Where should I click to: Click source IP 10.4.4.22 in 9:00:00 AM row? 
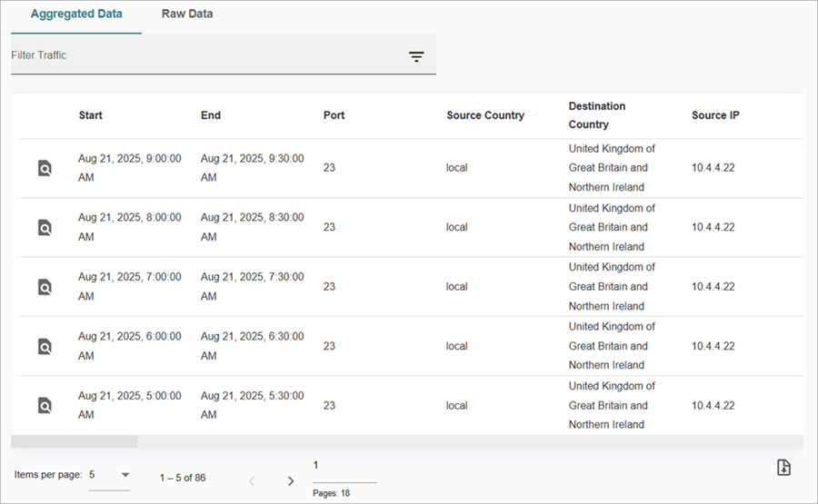713,168
